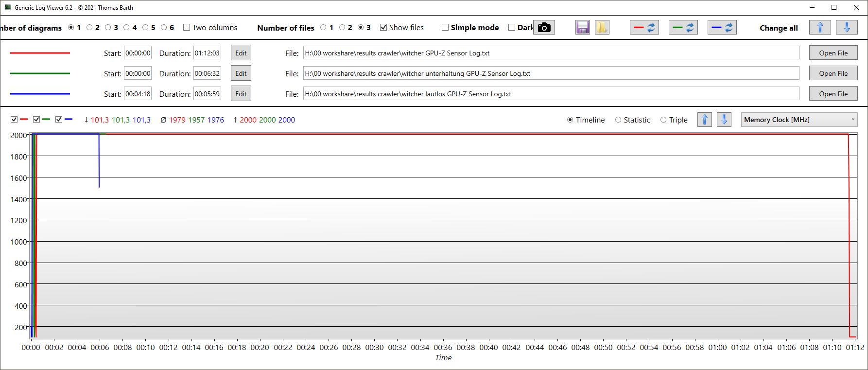The height and width of the screenshot is (370, 868).
Task: Click the witcher unterhaltung file path field
Action: pos(551,73)
